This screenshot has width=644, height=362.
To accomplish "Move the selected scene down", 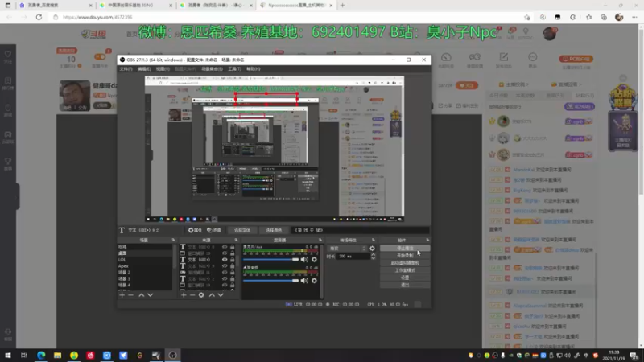I will pos(151,294).
